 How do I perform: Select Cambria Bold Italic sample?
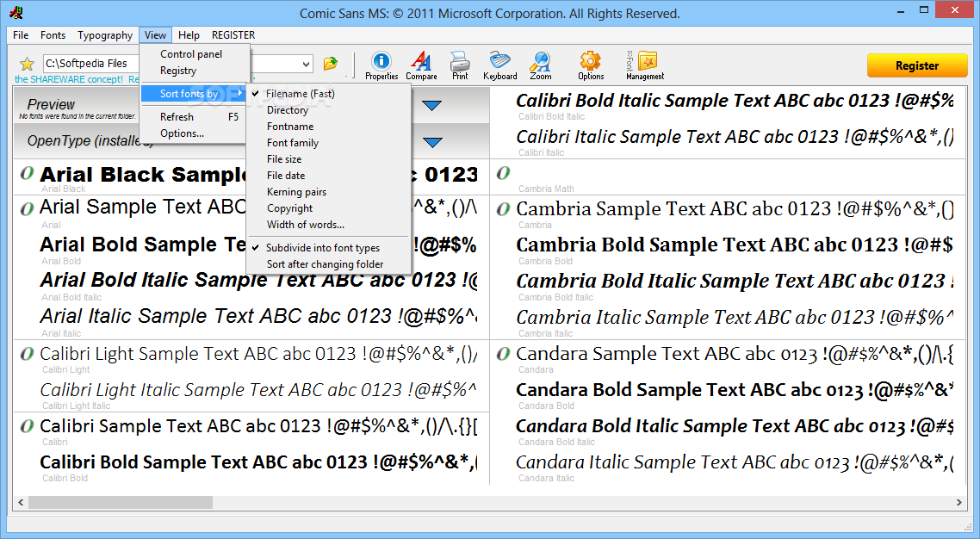coord(735,282)
